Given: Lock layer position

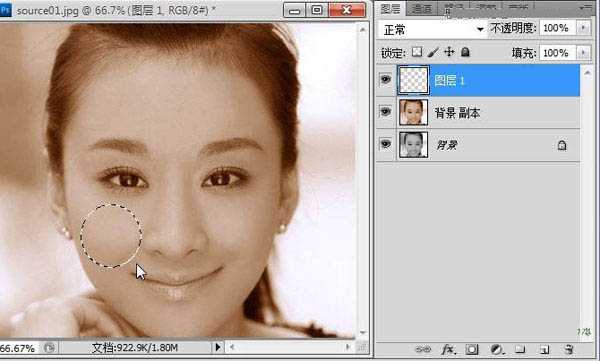Looking at the screenshot, I should [x=449, y=52].
